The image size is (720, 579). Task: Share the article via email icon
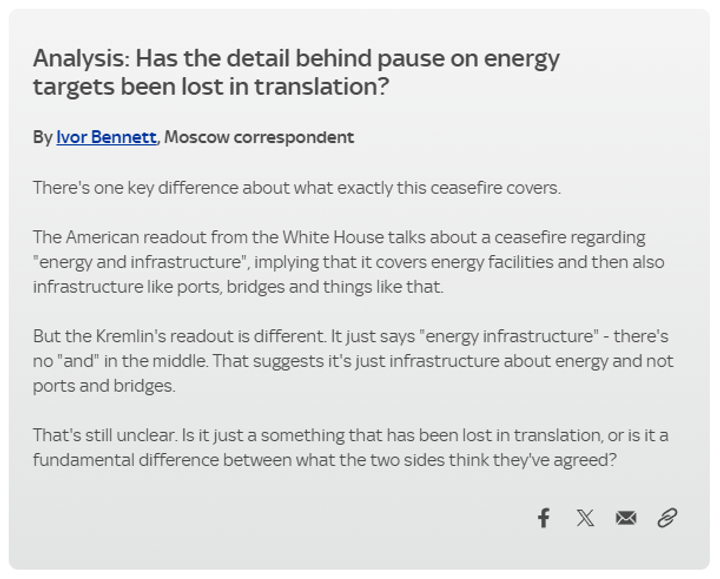coord(626,517)
